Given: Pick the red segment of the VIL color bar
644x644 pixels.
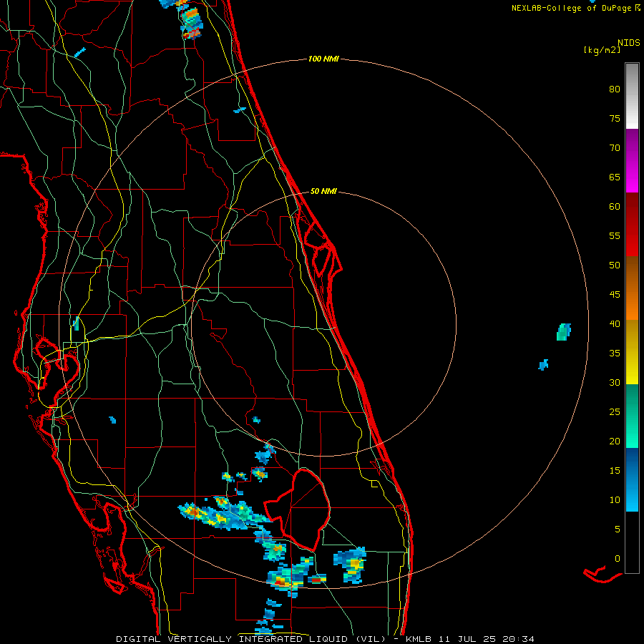Looking at the screenshot, I should pyautogui.click(x=632, y=225).
